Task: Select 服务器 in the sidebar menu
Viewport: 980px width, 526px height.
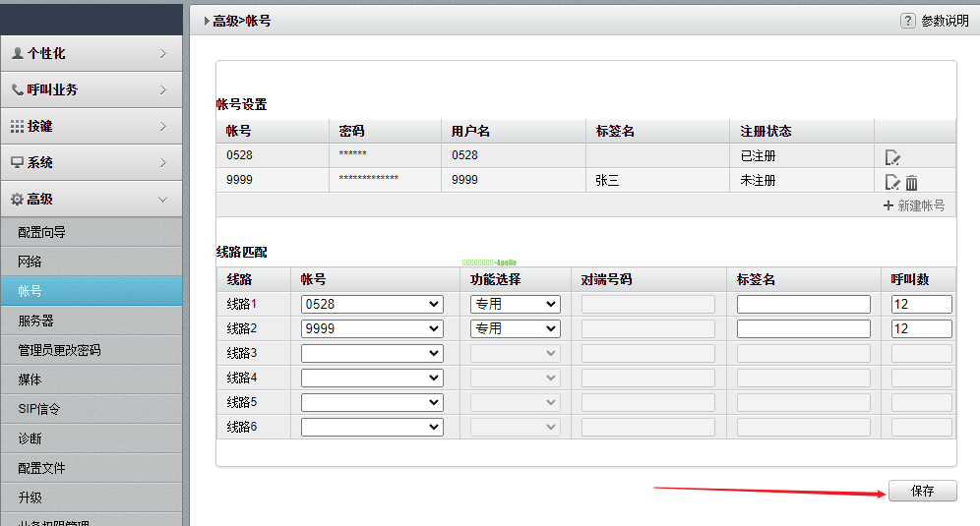Action: 91,321
